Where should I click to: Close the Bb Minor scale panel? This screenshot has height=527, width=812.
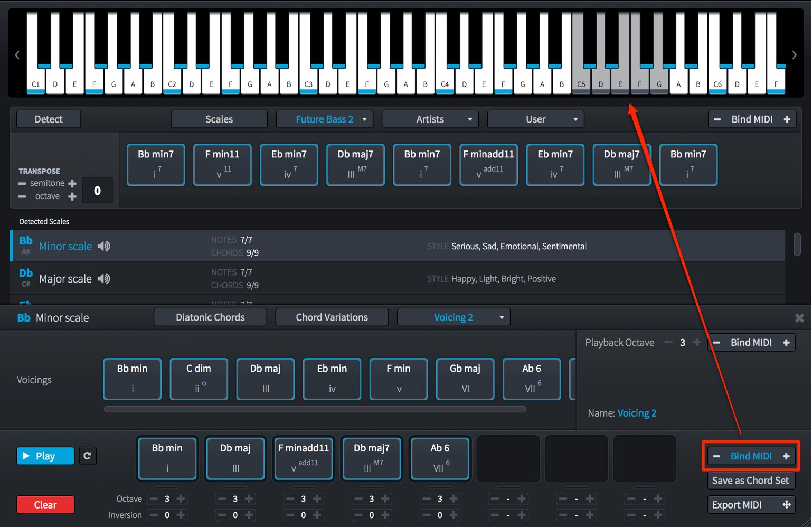[x=799, y=318]
